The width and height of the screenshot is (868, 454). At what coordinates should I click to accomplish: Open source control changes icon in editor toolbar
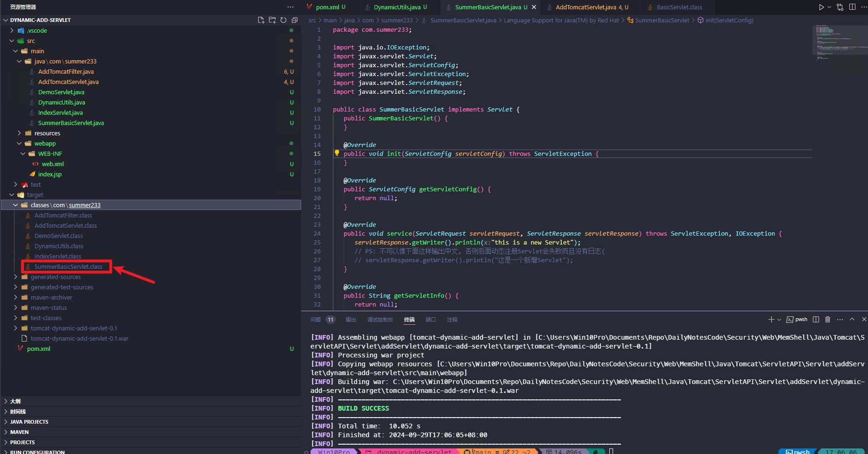pyautogui.click(x=840, y=7)
